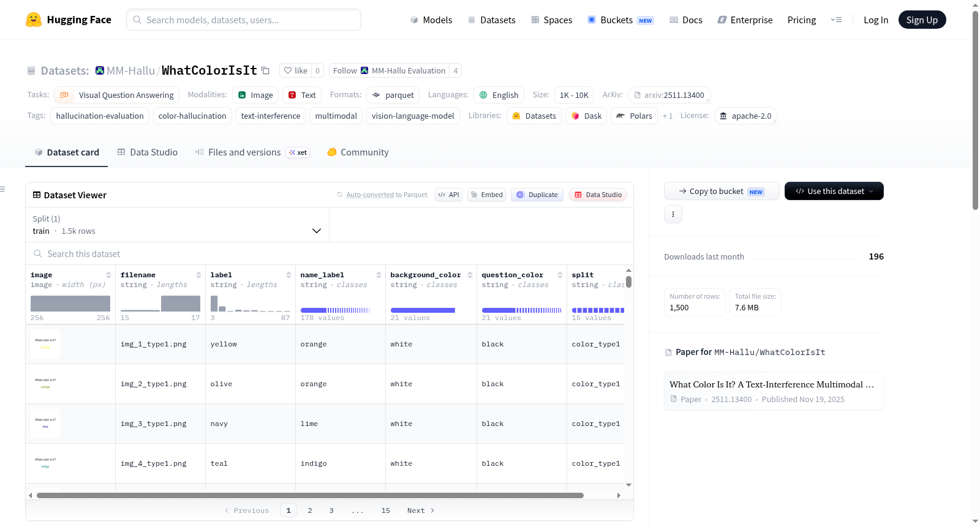Expand the +1 more libraries

[x=668, y=116]
